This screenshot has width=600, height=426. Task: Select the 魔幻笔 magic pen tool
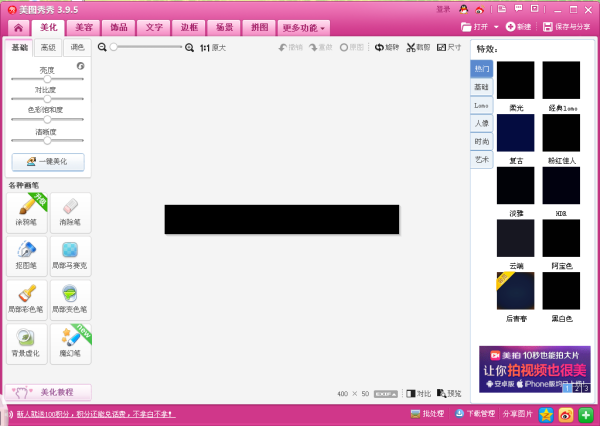[x=71, y=341]
